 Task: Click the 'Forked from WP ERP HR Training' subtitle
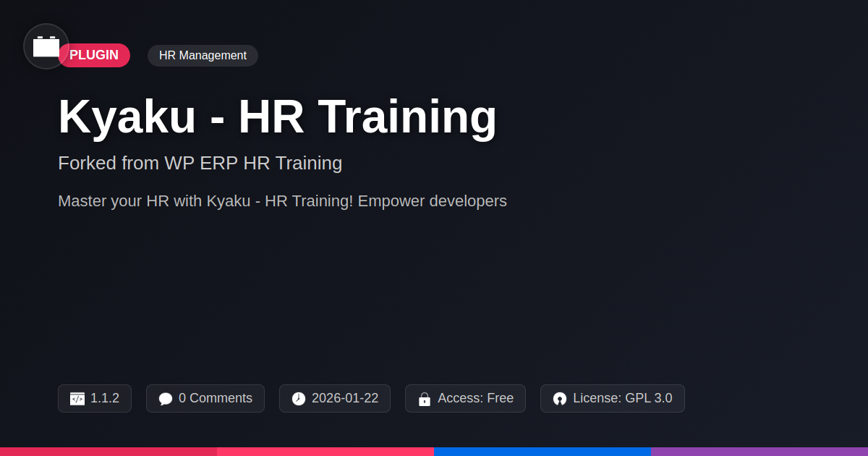pyautogui.click(x=200, y=163)
